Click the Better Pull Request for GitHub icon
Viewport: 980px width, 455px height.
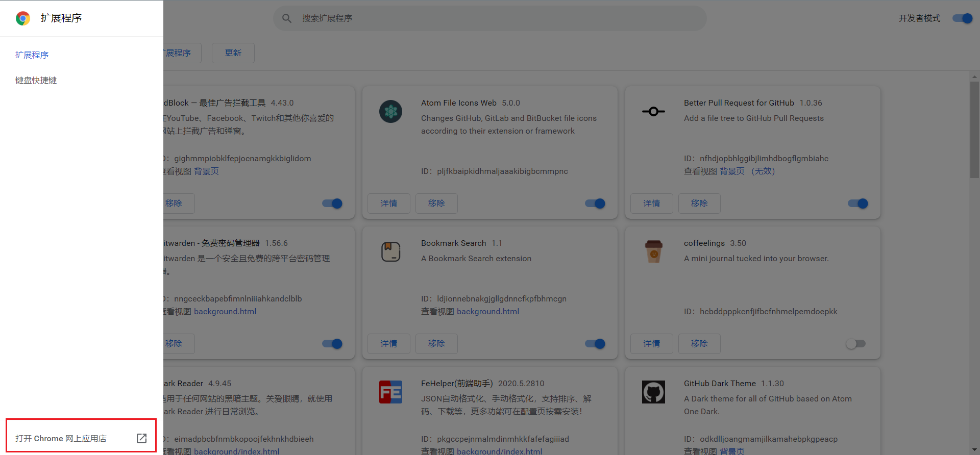pos(653,111)
